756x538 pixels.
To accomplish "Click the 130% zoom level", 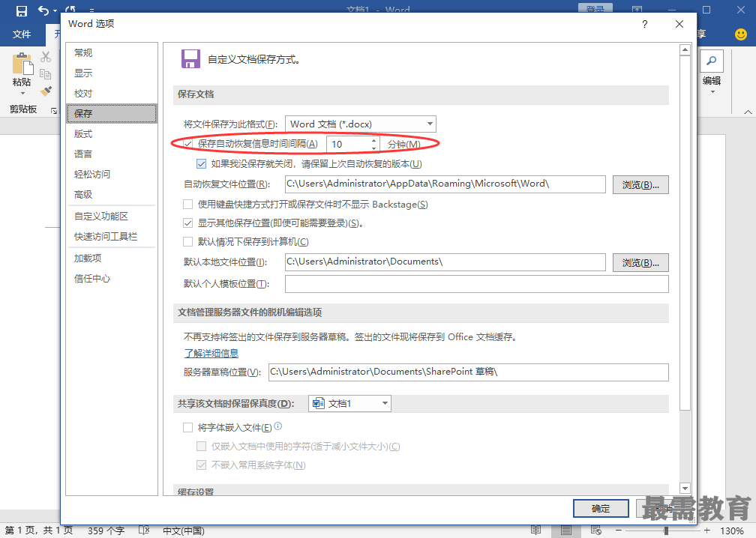I will pyautogui.click(x=732, y=531).
